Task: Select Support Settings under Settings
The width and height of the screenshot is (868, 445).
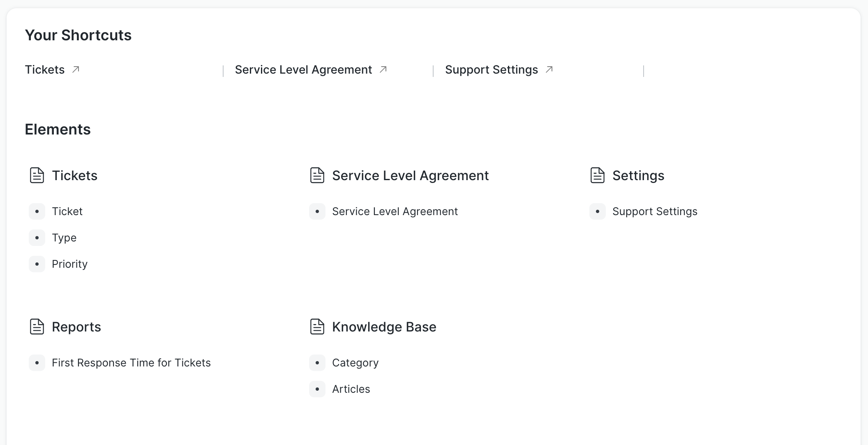Action: click(x=655, y=211)
